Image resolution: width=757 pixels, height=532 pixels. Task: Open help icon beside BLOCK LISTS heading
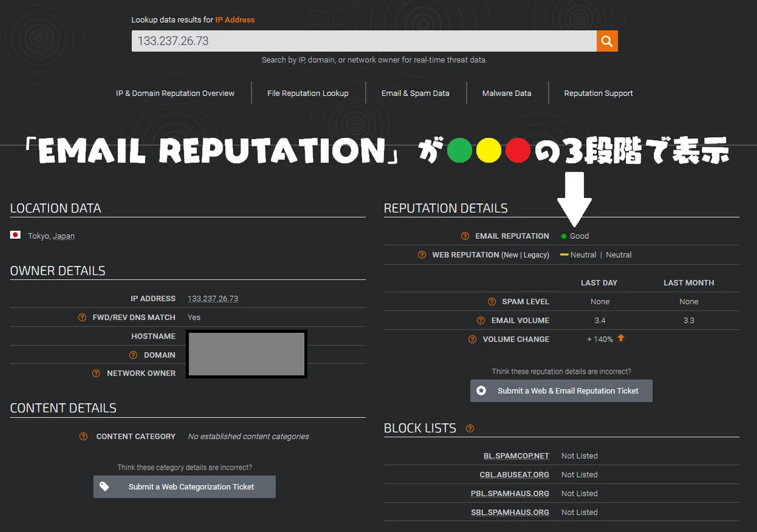(470, 429)
